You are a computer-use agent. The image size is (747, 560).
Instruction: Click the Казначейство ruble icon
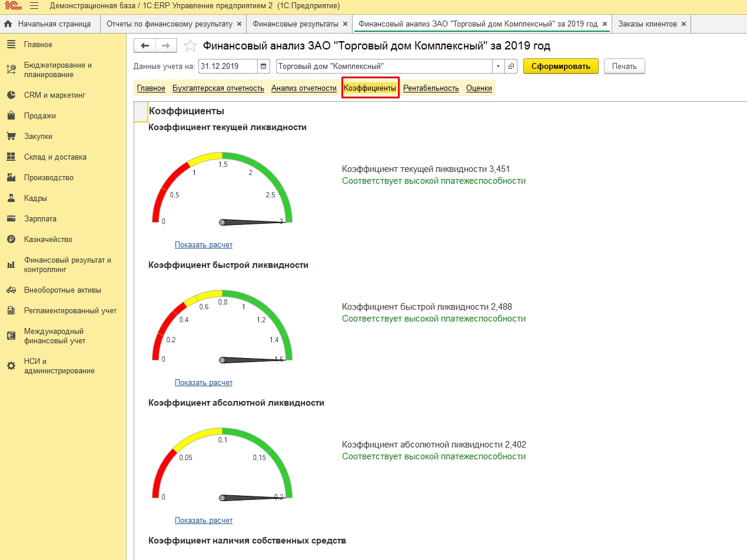tap(11, 239)
